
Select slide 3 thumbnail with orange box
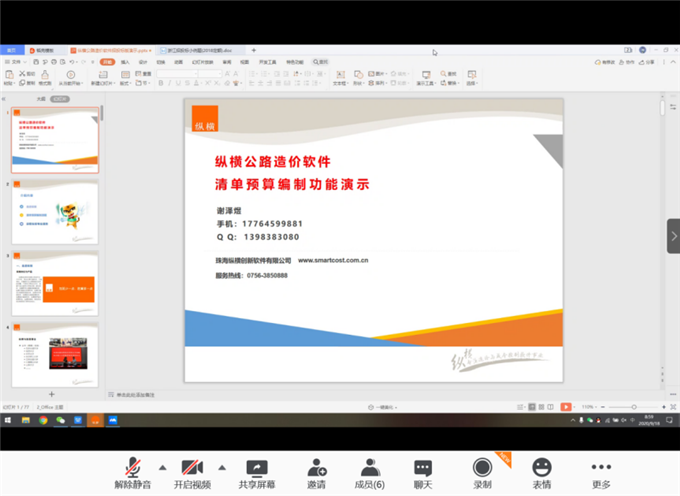point(55,283)
